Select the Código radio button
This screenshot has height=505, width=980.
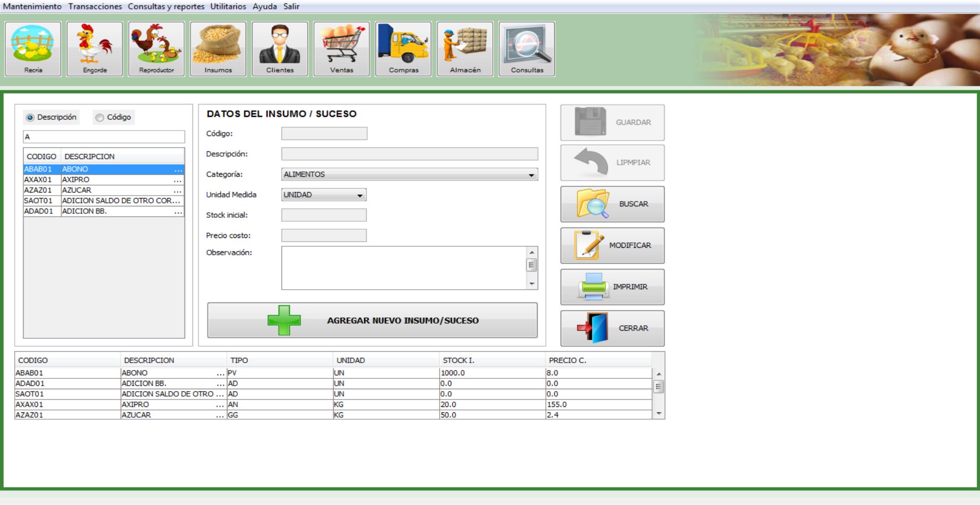tap(100, 118)
